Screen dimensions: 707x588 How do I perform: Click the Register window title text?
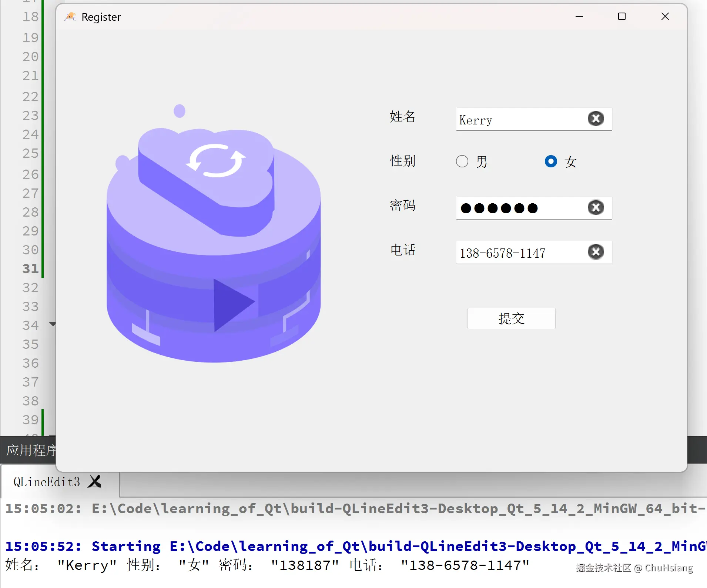click(101, 17)
